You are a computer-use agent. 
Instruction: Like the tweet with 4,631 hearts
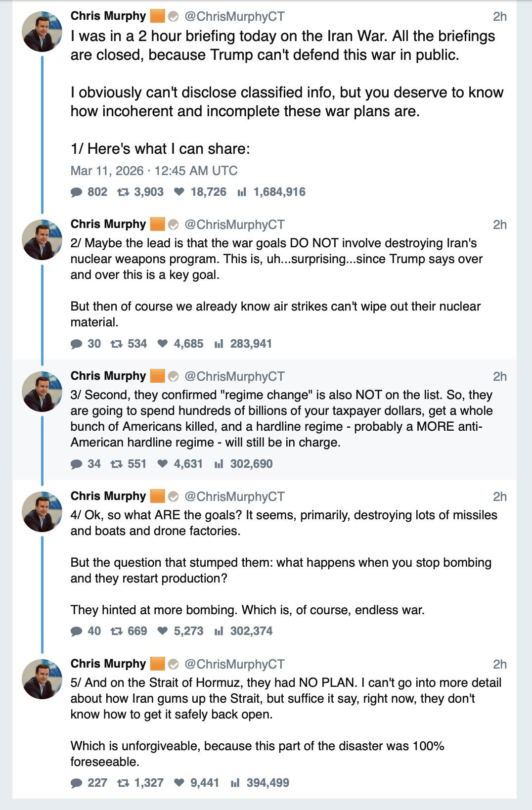coord(162,464)
